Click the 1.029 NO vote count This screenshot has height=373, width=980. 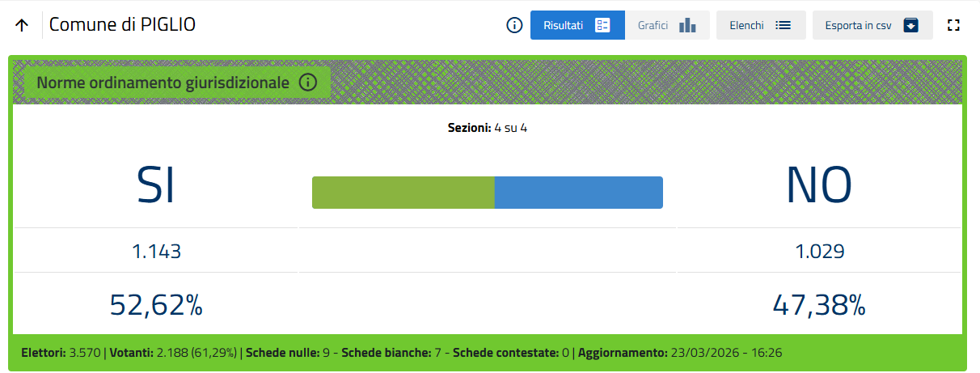pos(819,252)
